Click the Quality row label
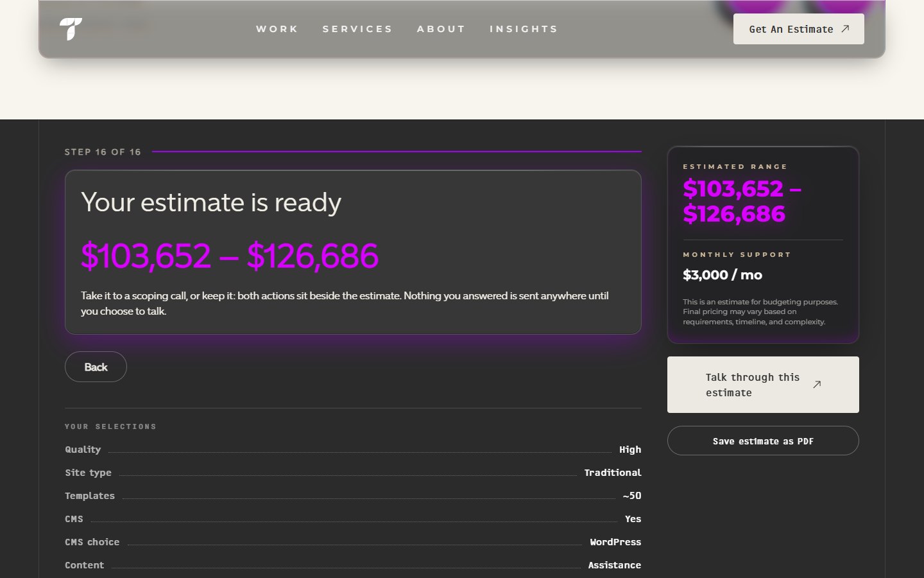Screen dimensions: 924x578 coord(83,450)
